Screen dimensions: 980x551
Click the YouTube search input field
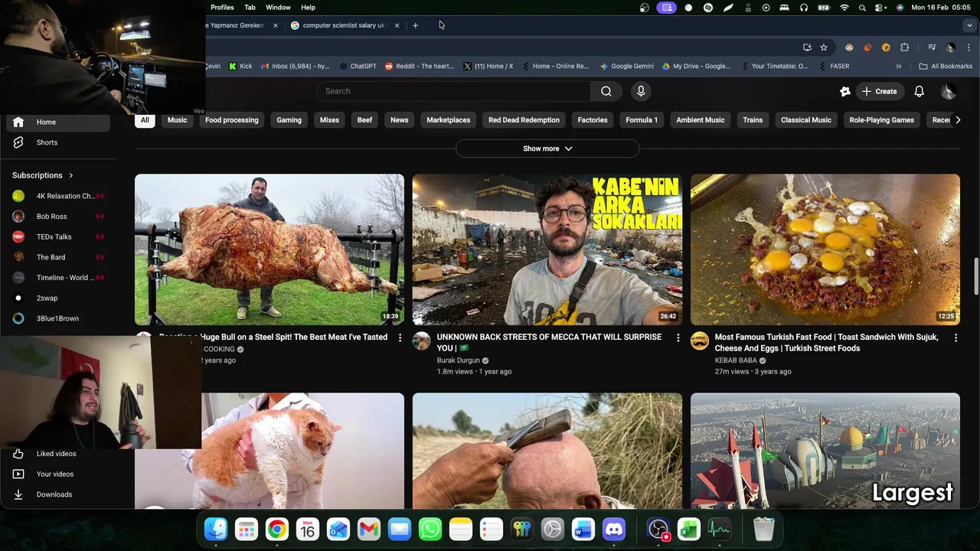click(453, 91)
